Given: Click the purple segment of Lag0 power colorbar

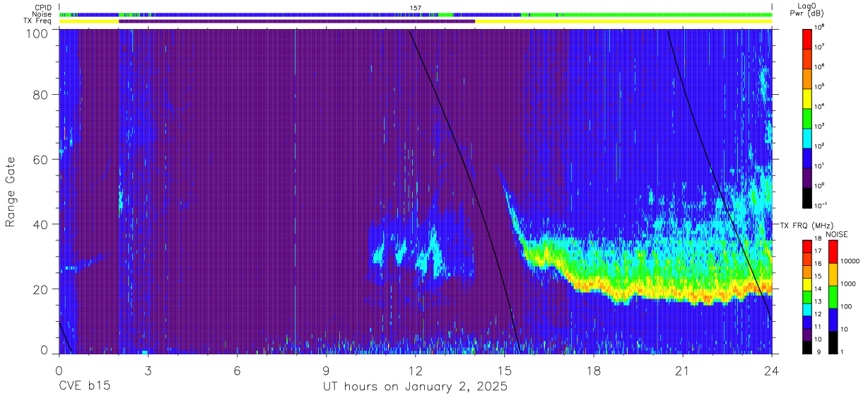Looking at the screenshot, I should coord(808,177).
